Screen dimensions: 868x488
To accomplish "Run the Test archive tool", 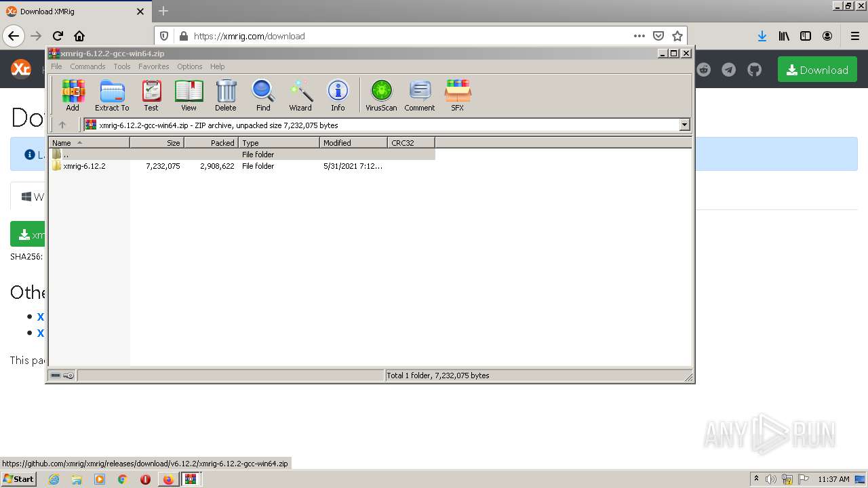I will [151, 95].
